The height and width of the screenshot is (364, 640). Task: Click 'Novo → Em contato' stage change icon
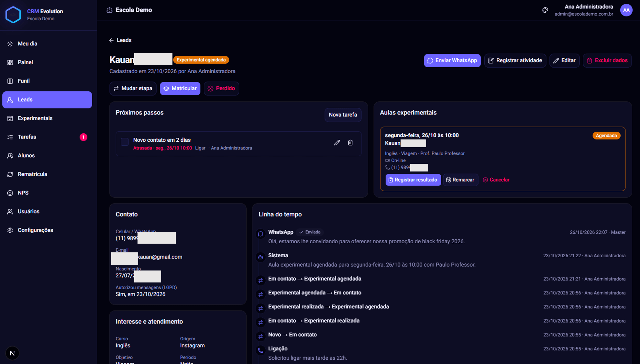260,336
